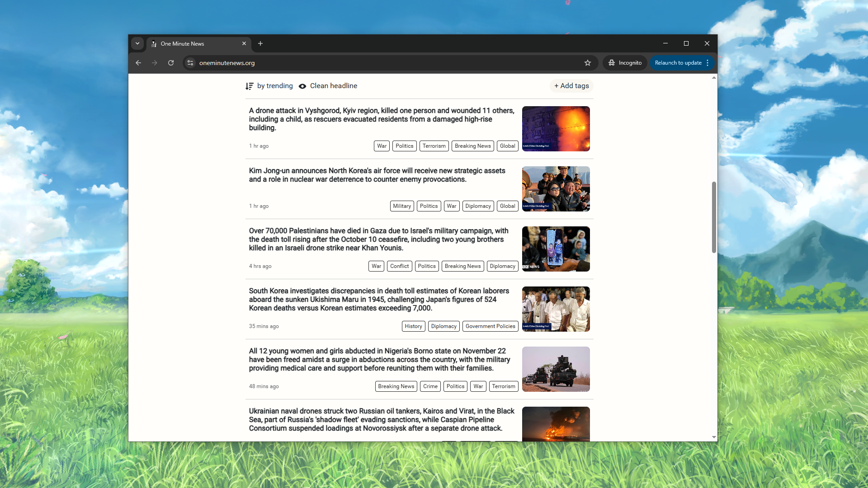
Task: Open the War tag on the drone attack article
Action: 381,145
